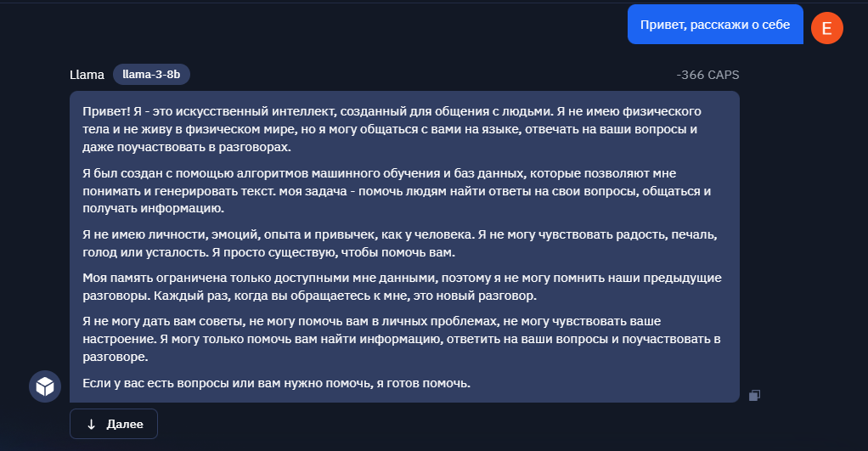868x451 pixels.
Task: Click the "Привет, расскажи о себе" message bubble
Action: 715,25
